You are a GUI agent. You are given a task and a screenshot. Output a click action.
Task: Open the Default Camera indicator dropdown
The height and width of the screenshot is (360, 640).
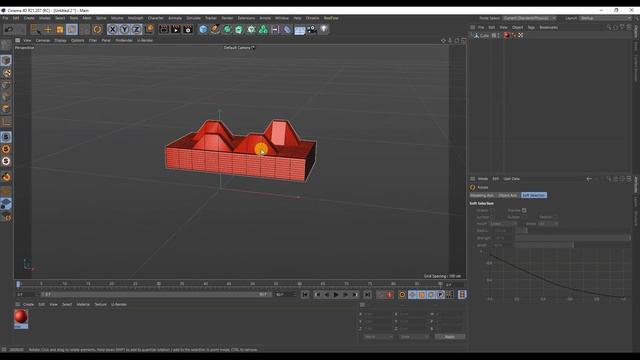coord(239,48)
